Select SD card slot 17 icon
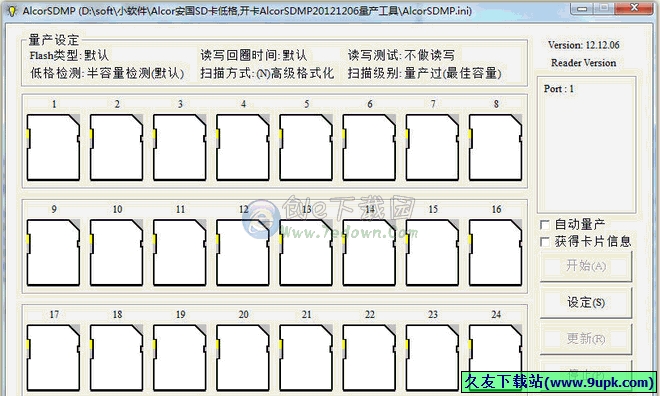This screenshot has width=660, height=396. click(x=53, y=358)
